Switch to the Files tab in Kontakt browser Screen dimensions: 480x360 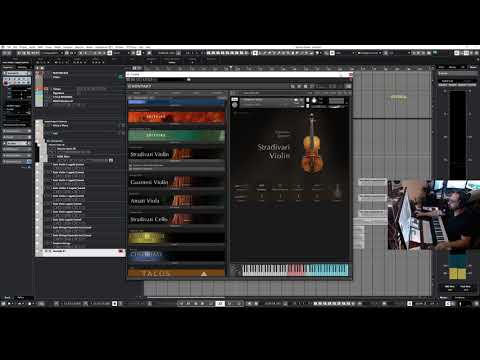(x=156, y=93)
